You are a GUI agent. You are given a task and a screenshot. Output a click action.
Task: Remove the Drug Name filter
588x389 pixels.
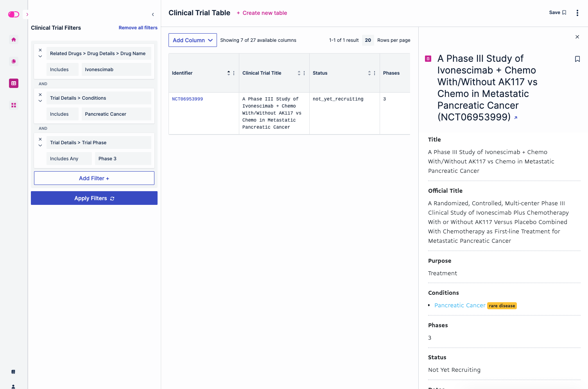tap(40, 50)
